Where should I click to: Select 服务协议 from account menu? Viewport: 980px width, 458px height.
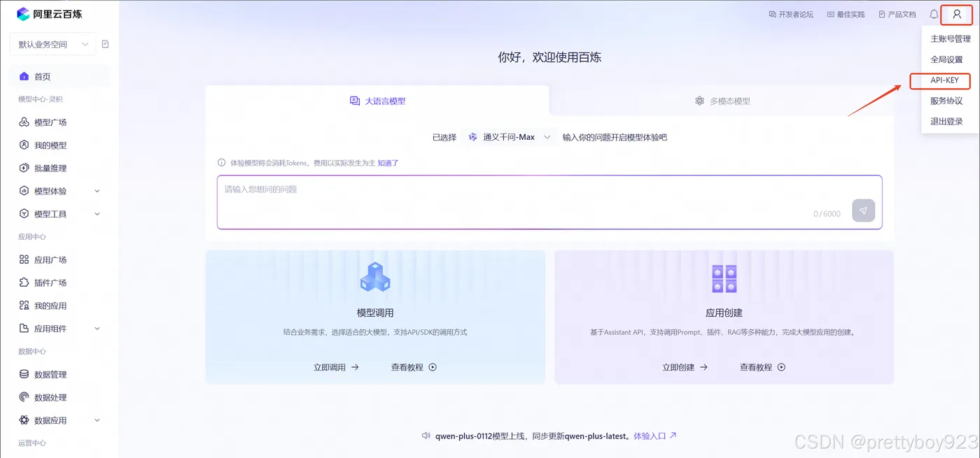(946, 101)
